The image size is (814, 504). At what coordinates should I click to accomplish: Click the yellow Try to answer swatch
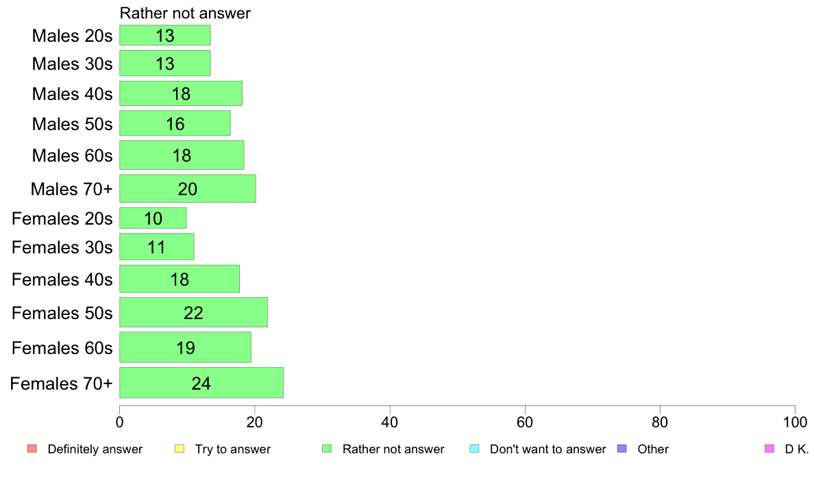[x=180, y=449]
